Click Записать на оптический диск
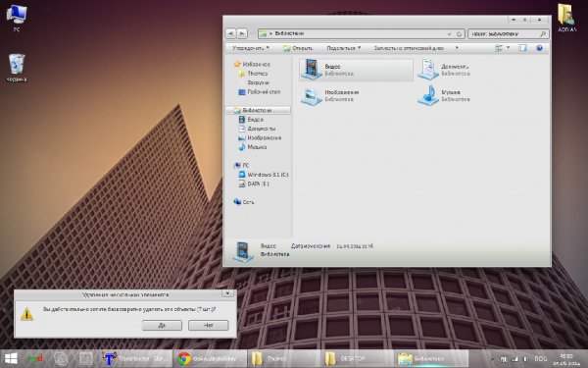The height and width of the screenshot is (368, 588). click(x=409, y=48)
